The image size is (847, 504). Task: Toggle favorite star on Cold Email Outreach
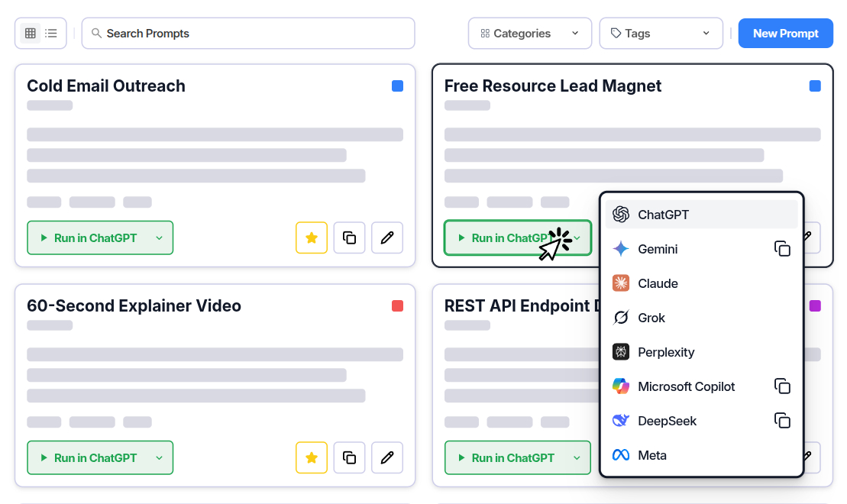(312, 237)
